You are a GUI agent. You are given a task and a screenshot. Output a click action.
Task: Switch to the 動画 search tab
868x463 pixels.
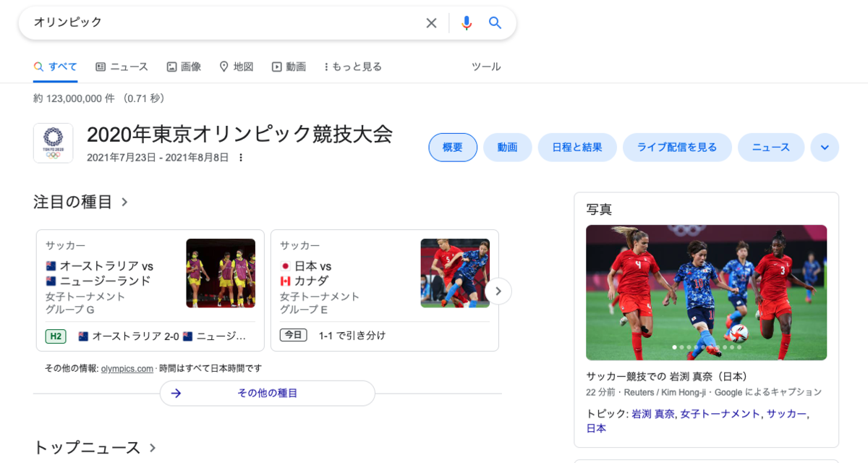pos(289,67)
